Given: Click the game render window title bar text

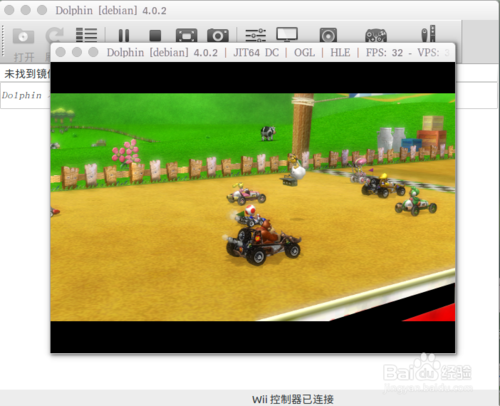Looking at the screenshot, I should (278, 53).
